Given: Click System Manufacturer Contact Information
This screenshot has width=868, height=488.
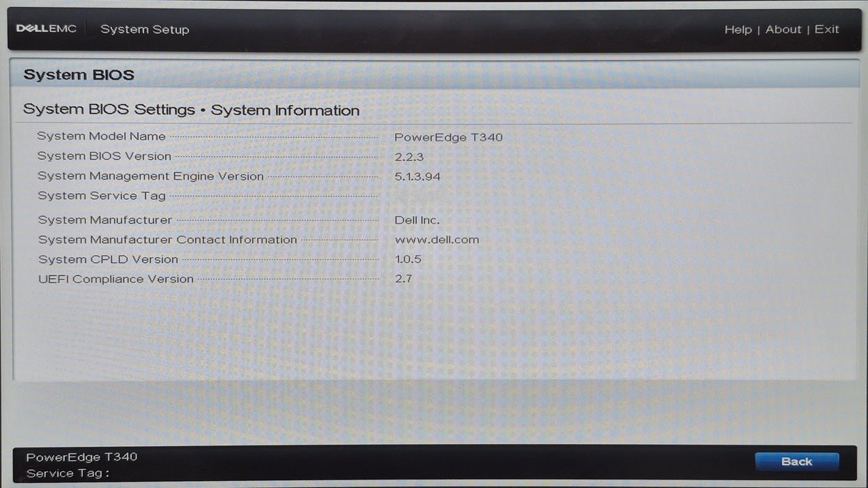Looking at the screenshot, I should (x=167, y=239).
